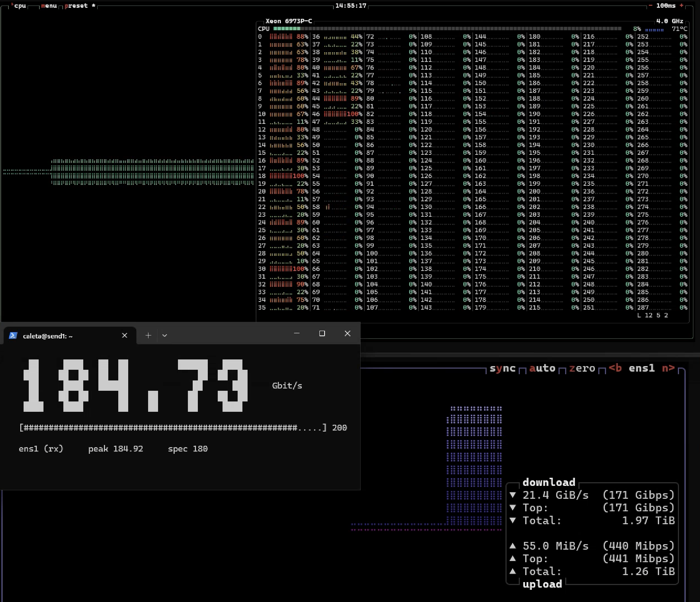Click core 30 row showing 100%

(283, 269)
